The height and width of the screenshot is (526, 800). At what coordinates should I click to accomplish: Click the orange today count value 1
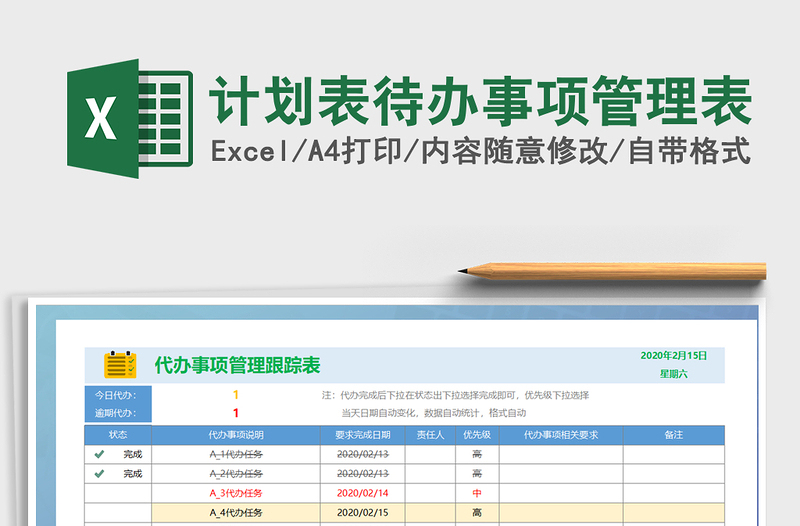(x=236, y=395)
